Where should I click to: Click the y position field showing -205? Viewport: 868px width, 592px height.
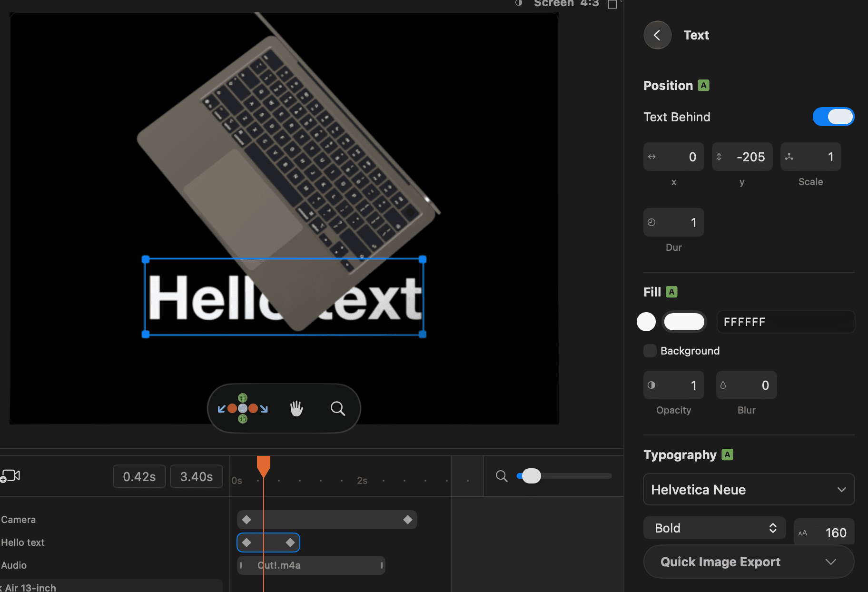pos(742,157)
